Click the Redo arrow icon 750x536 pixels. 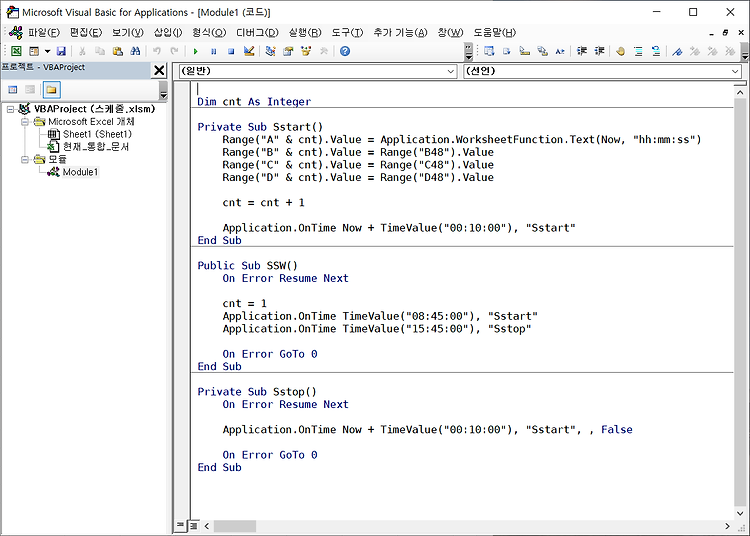pyautogui.click(x=175, y=51)
